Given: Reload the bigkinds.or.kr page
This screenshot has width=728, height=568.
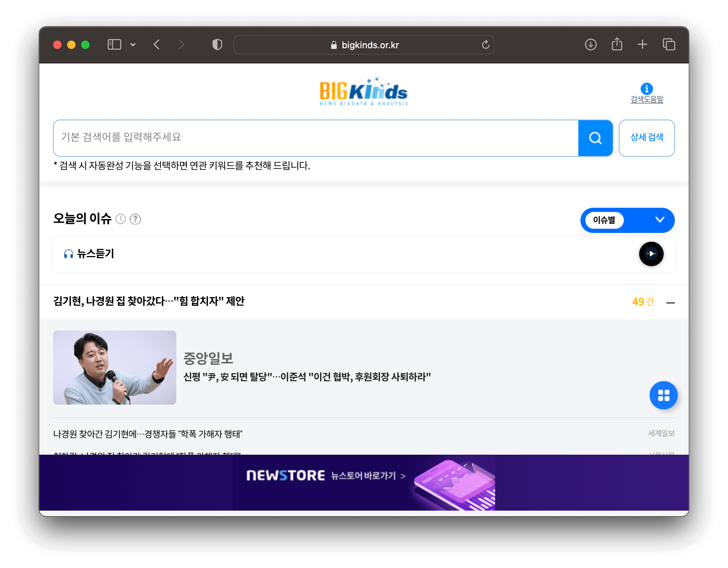Looking at the screenshot, I should point(485,45).
